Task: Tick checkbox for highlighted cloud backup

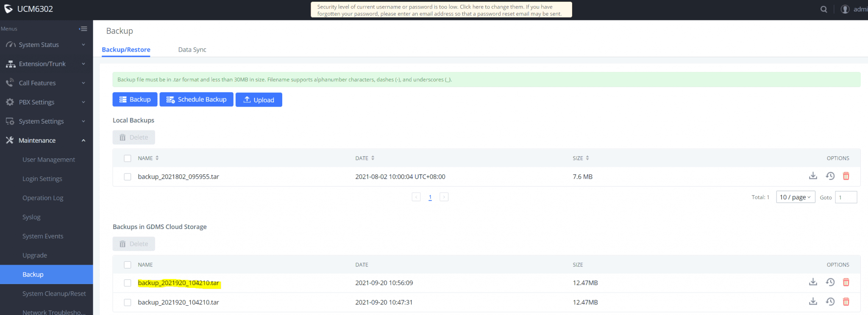Action: [x=128, y=283]
